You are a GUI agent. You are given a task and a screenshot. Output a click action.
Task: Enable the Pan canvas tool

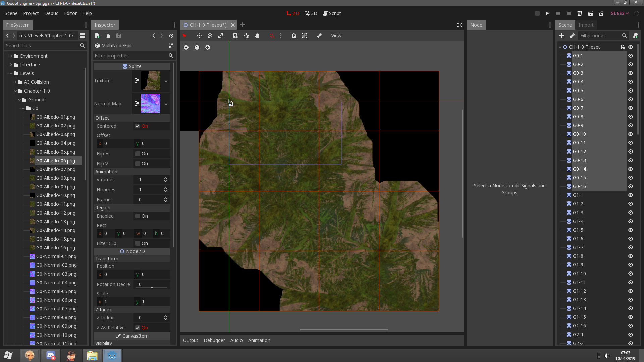click(257, 36)
